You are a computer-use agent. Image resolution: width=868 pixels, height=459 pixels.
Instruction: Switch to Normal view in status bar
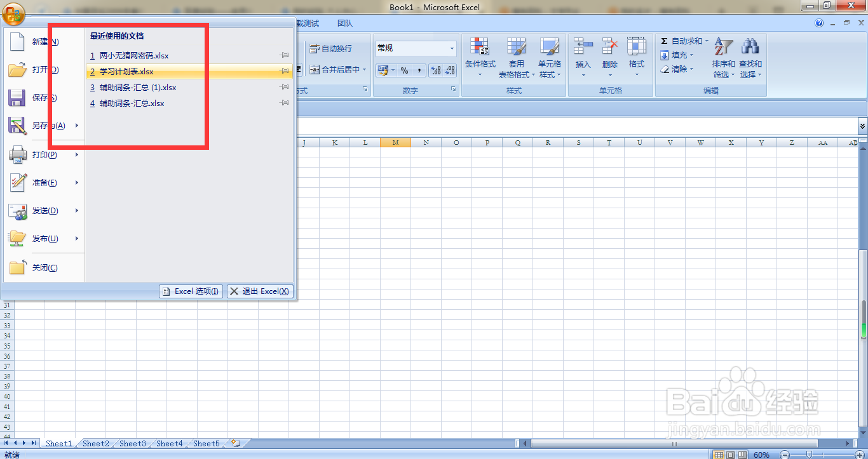coord(719,455)
